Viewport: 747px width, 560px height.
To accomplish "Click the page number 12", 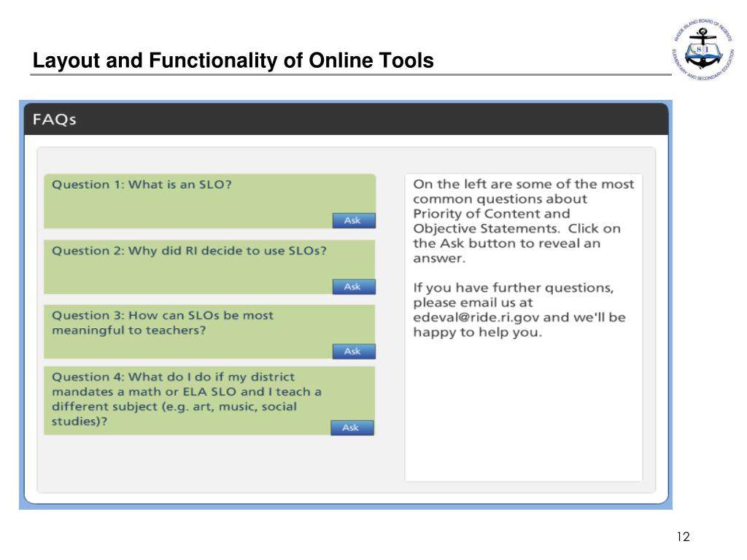I will [x=683, y=537].
